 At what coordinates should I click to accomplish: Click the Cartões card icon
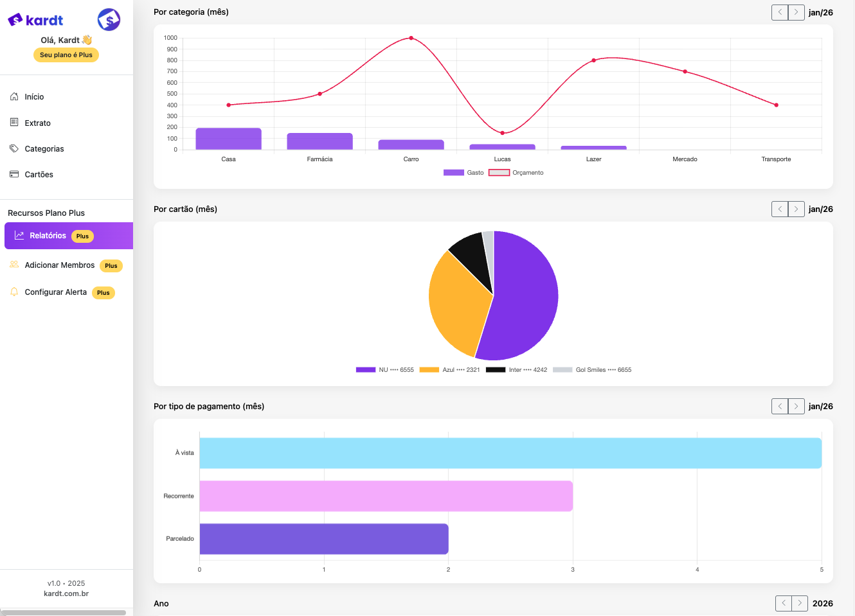click(14, 174)
